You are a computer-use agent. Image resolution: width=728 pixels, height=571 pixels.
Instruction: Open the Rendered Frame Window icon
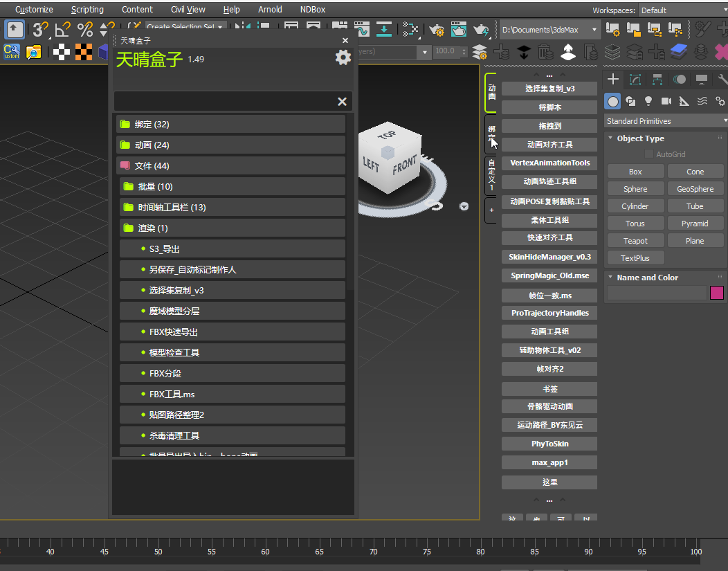[459, 29]
